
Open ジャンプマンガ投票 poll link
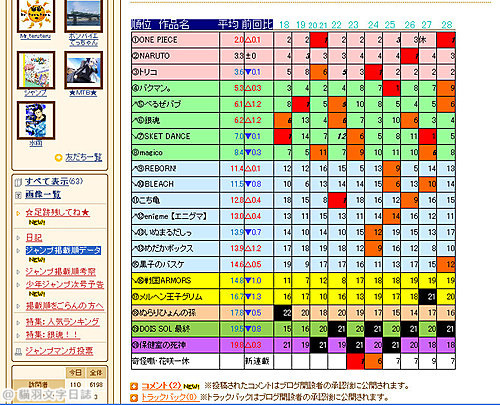pyautogui.click(x=59, y=351)
